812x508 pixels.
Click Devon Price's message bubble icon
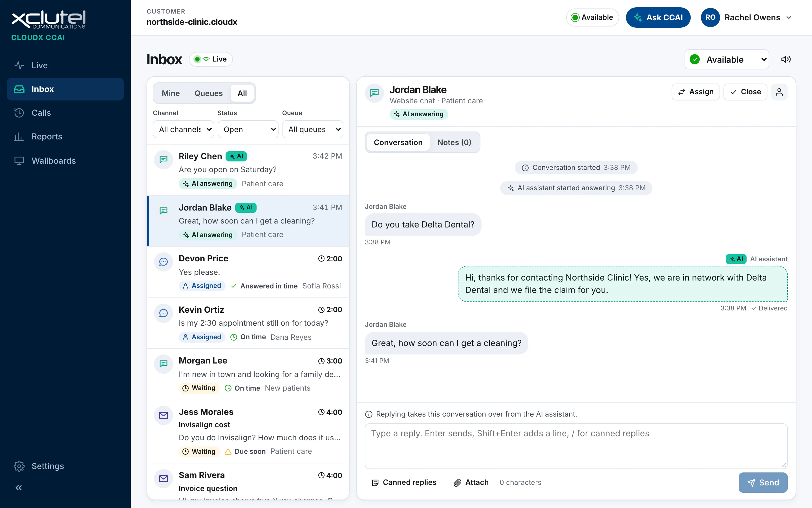(164, 262)
